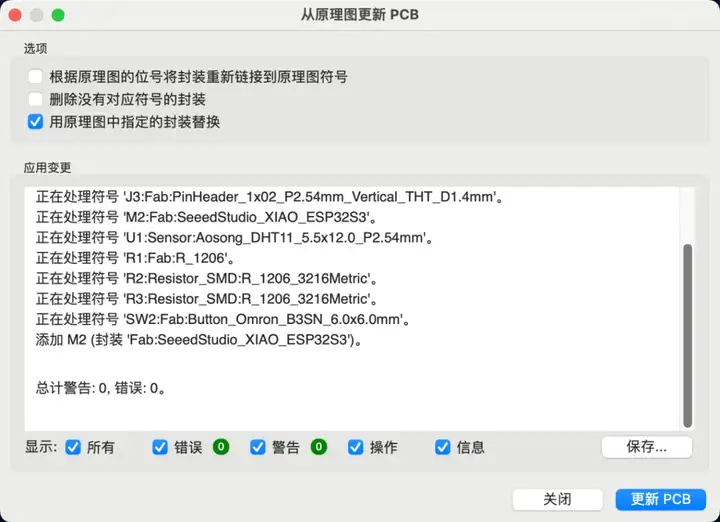
Task: Select log line for SW2 Button_Omron_B3SN
Action: pos(223,319)
